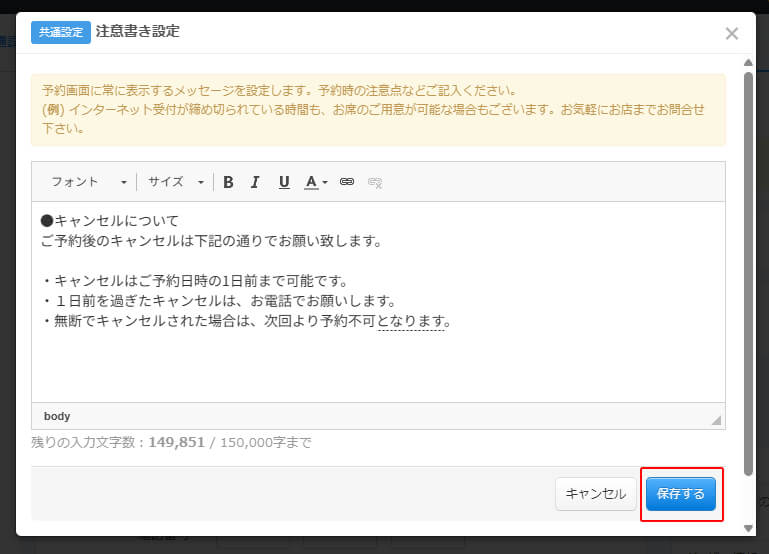769x554 pixels.
Task: Click the greyed-out unlink icon
Action: (x=375, y=182)
